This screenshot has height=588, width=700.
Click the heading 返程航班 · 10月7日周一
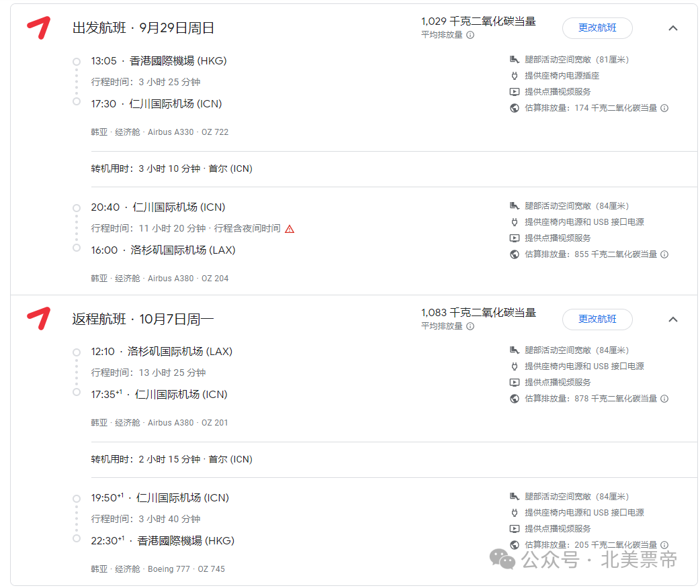pos(143,319)
